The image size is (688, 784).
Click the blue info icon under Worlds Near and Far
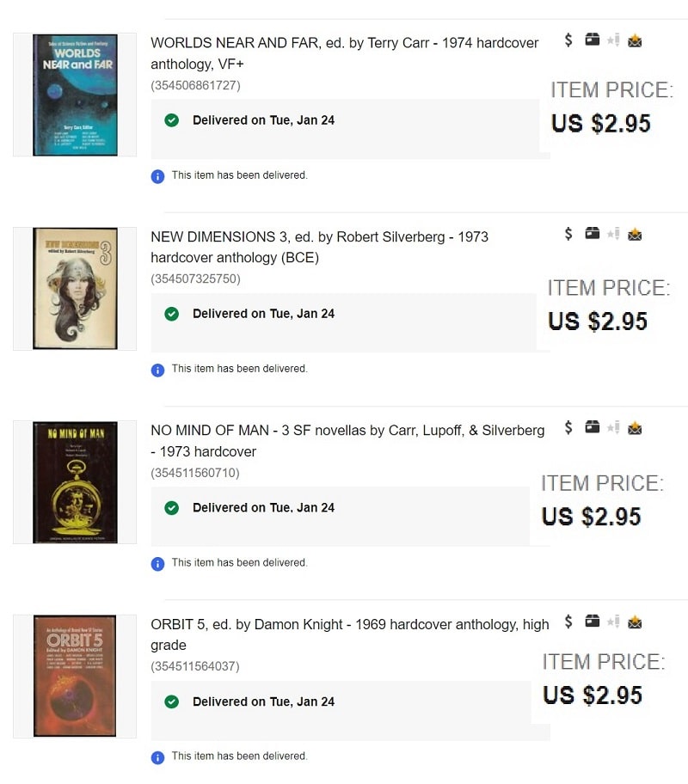(x=157, y=176)
